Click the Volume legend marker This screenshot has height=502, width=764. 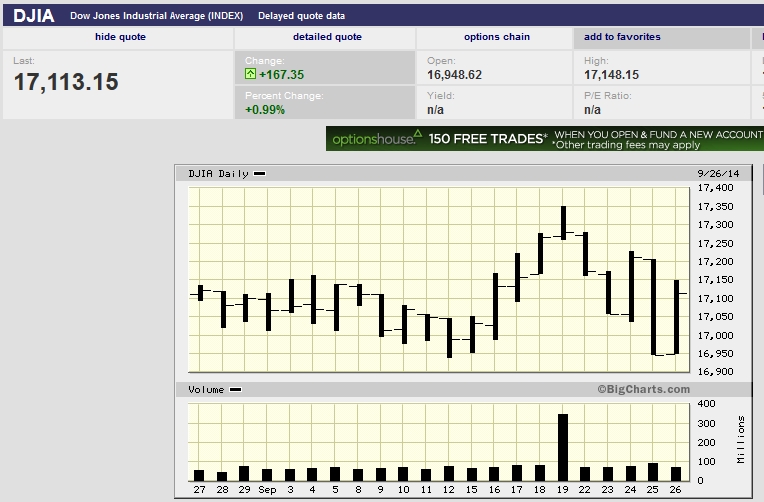pos(235,390)
